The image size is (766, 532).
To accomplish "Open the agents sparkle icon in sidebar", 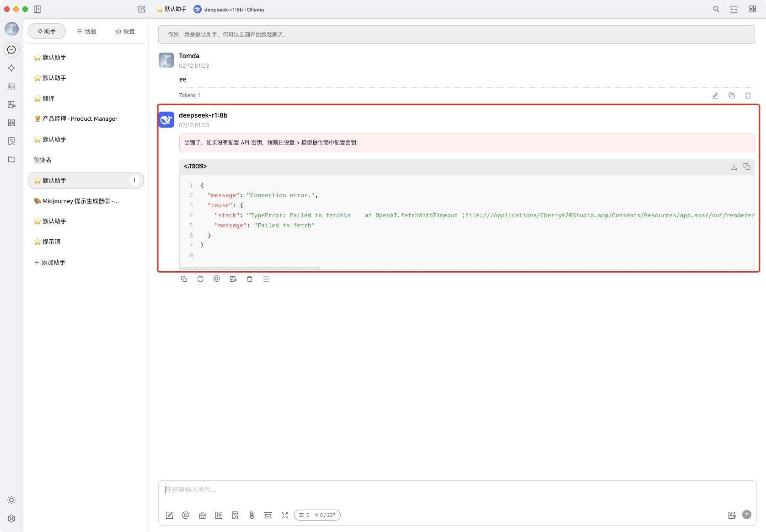I will click(x=11, y=68).
